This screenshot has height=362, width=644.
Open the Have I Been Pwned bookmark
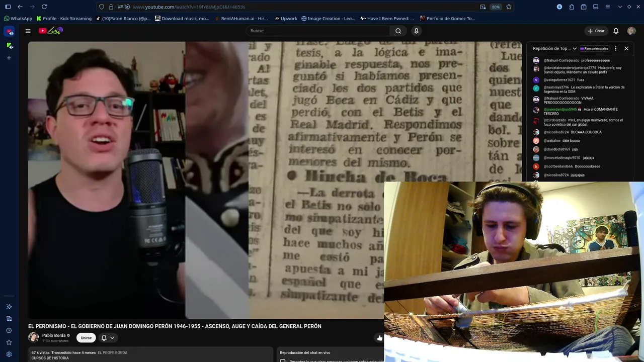tap(387, 19)
